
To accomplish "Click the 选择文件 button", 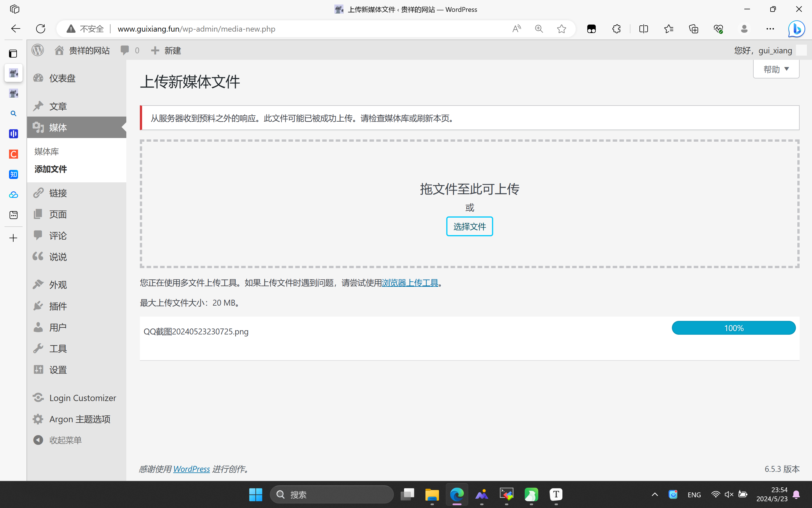I will tap(469, 226).
